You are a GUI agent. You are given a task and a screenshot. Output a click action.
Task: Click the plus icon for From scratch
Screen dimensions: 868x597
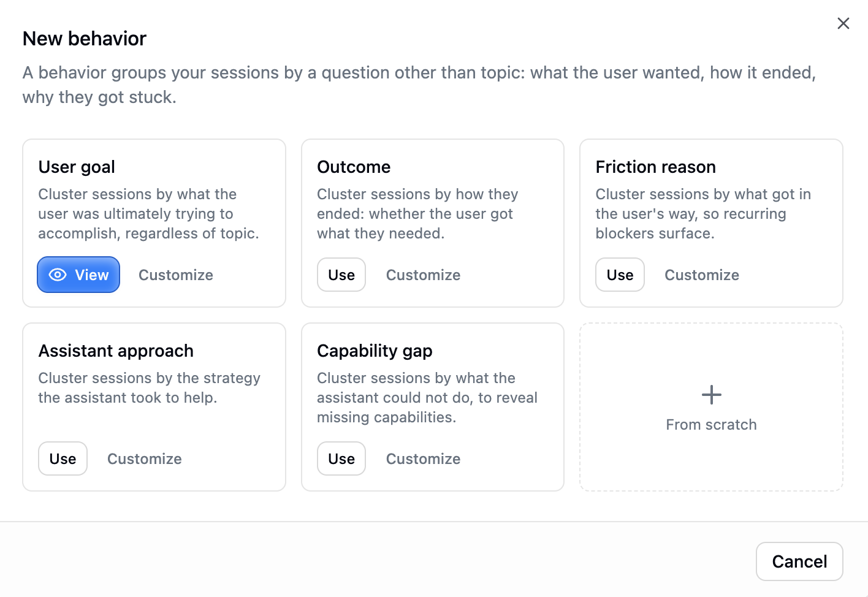click(x=711, y=395)
